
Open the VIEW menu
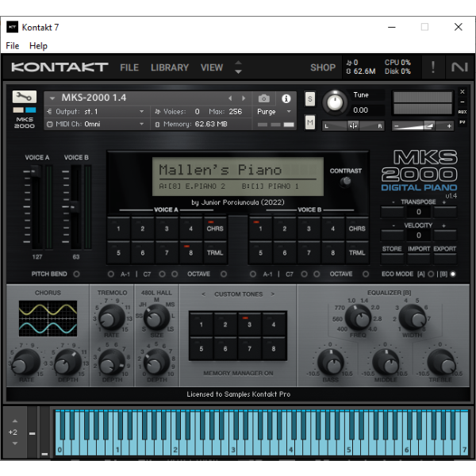click(x=212, y=67)
